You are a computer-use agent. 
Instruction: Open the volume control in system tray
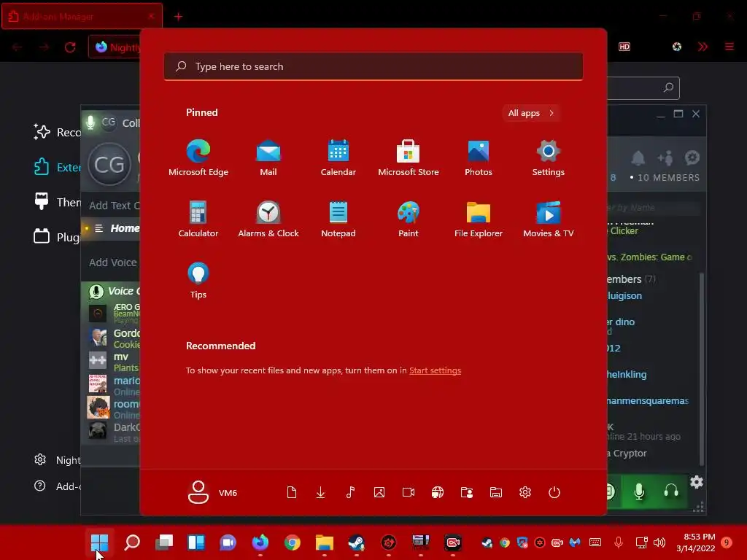659,542
